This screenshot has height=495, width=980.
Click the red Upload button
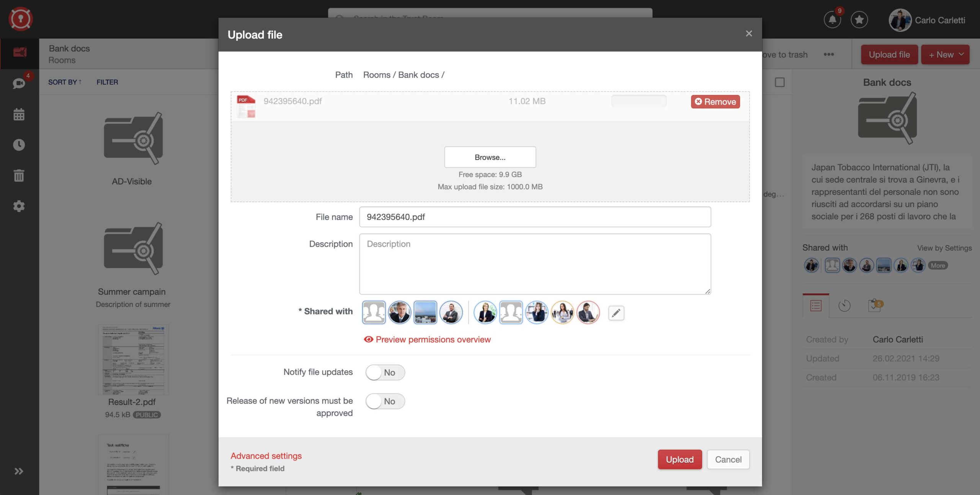[x=679, y=459]
